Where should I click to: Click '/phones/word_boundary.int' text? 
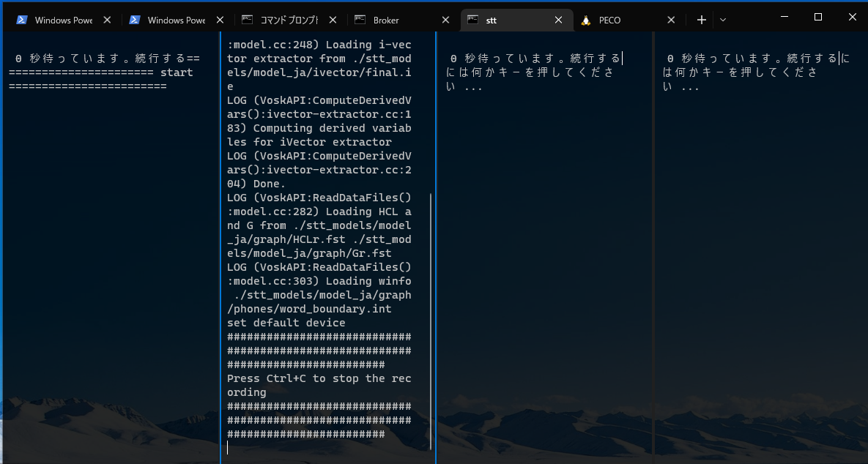[309, 309]
